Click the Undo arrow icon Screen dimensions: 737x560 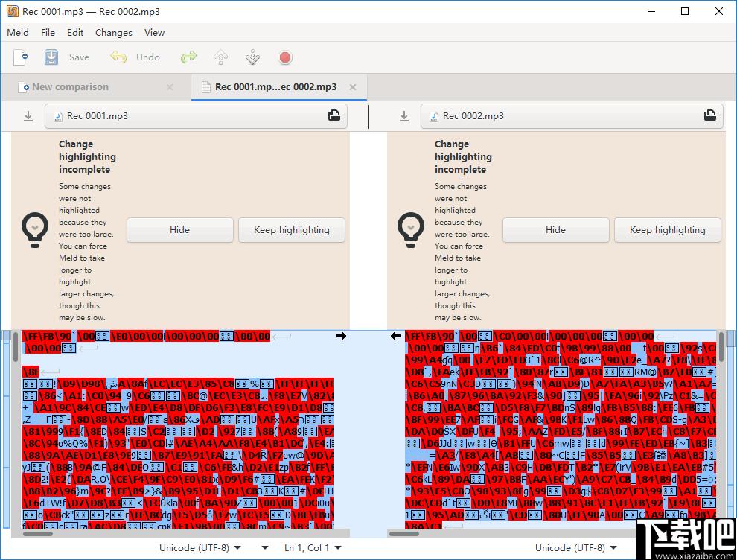coord(118,57)
